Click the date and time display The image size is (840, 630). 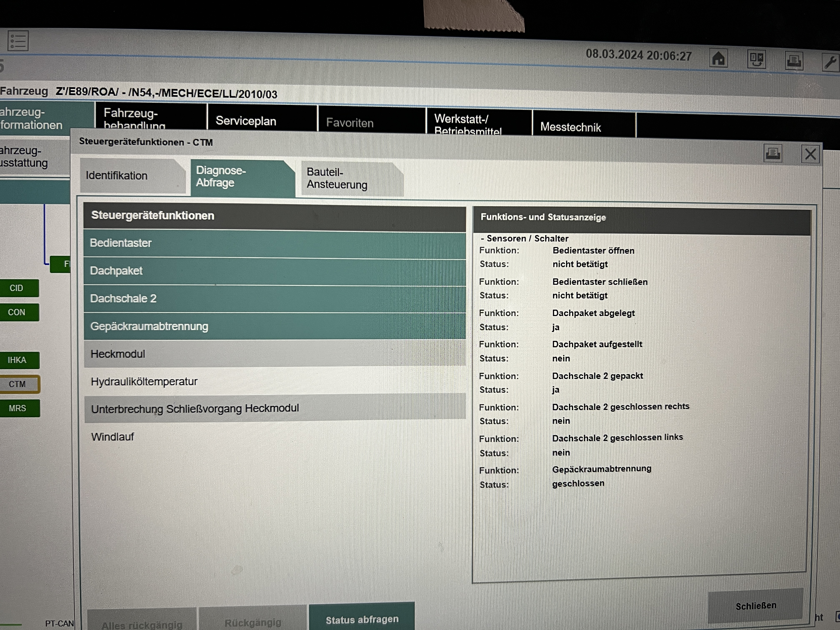pyautogui.click(x=638, y=55)
